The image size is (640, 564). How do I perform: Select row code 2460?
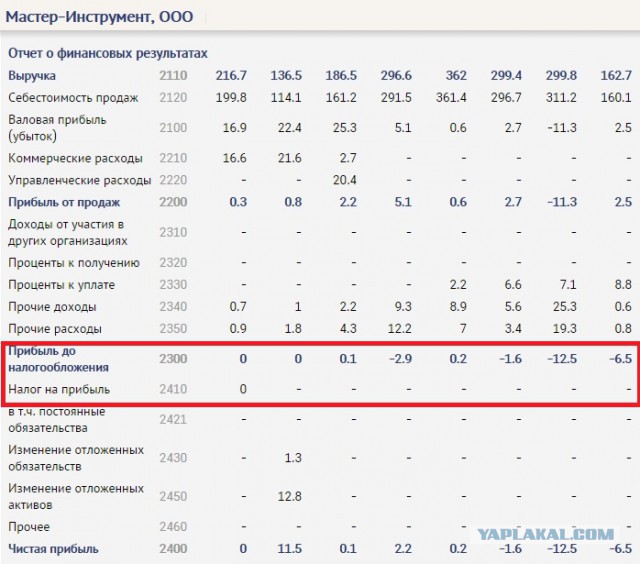coord(173,526)
